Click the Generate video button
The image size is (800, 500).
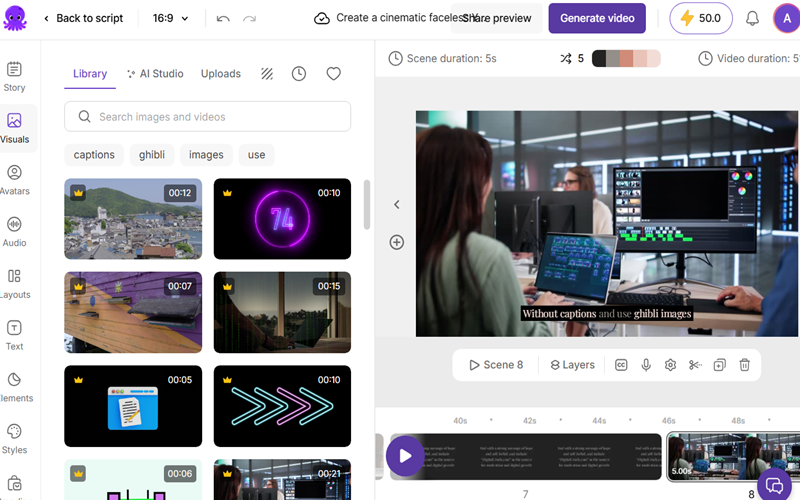tap(597, 18)
